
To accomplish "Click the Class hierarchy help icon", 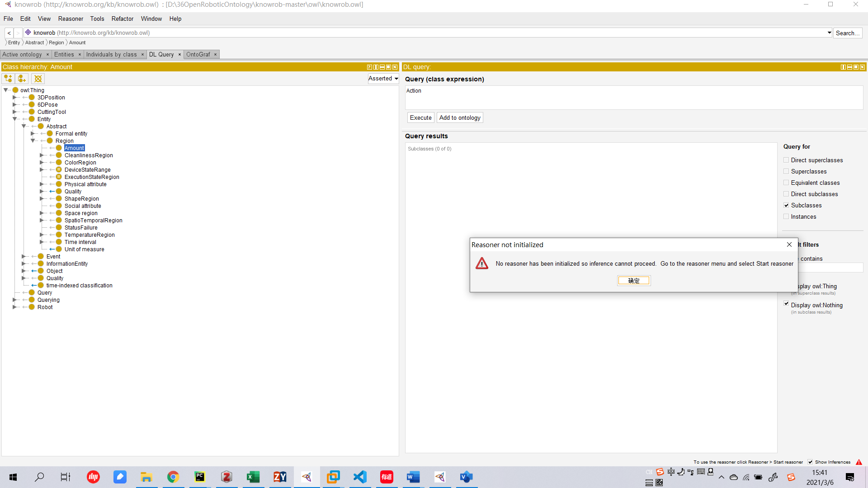I will [369, 67].
